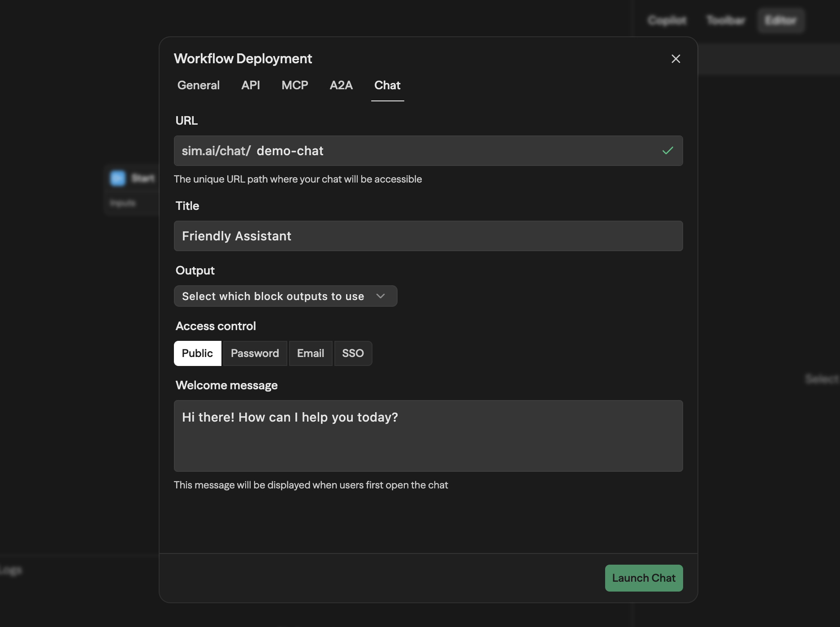Click the Start block icon on the canvas
840x627 pixels.
pos(117,178)
